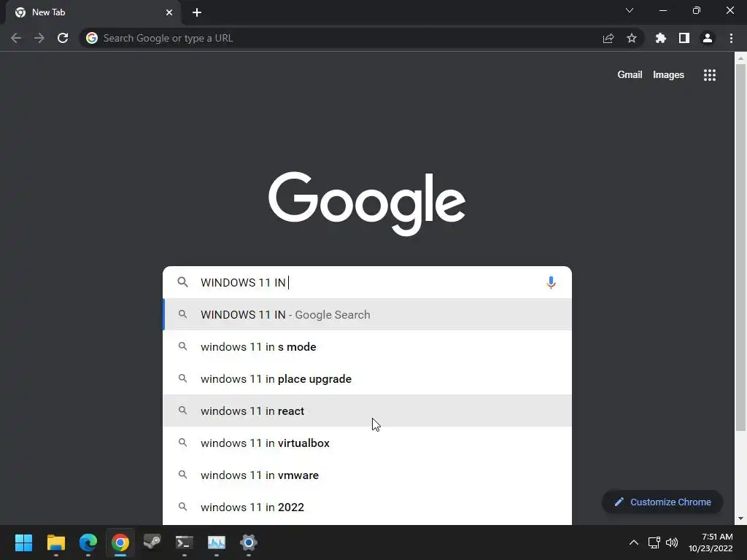Open the settings gear taskbar app

[x=249, y=542]
